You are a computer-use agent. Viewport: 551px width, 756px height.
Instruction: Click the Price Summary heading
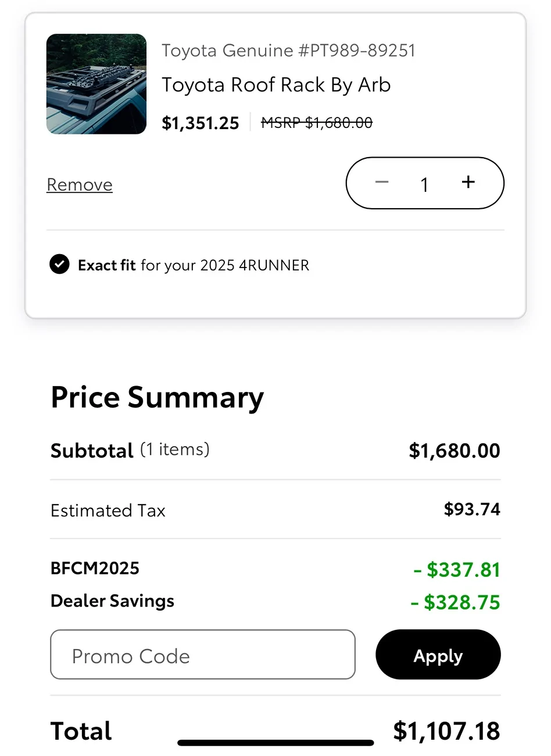click(158, 398)
